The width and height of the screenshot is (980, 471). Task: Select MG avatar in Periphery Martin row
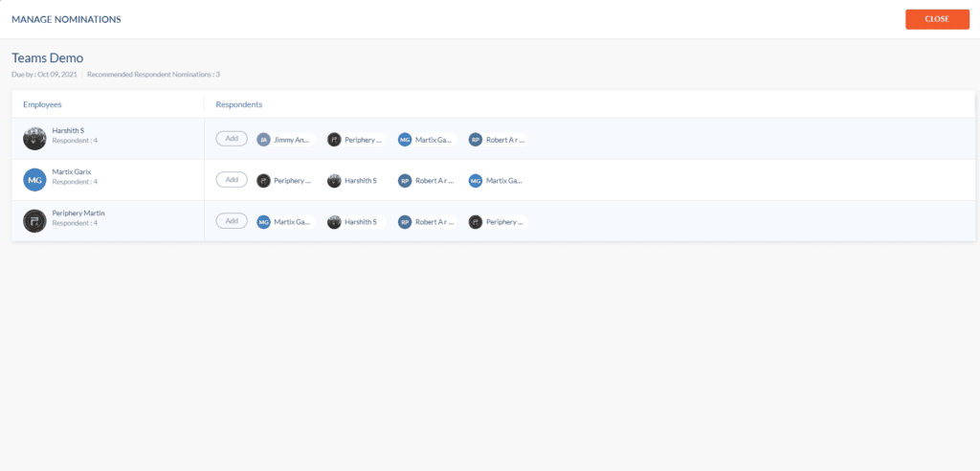click(264, 222)
